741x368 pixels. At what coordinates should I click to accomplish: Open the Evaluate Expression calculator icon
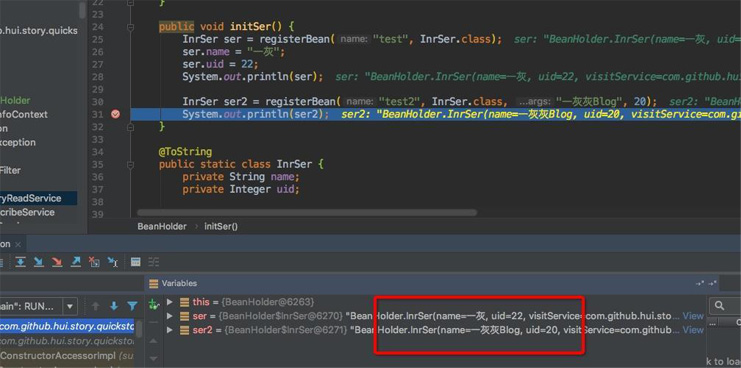coord(136,262)
